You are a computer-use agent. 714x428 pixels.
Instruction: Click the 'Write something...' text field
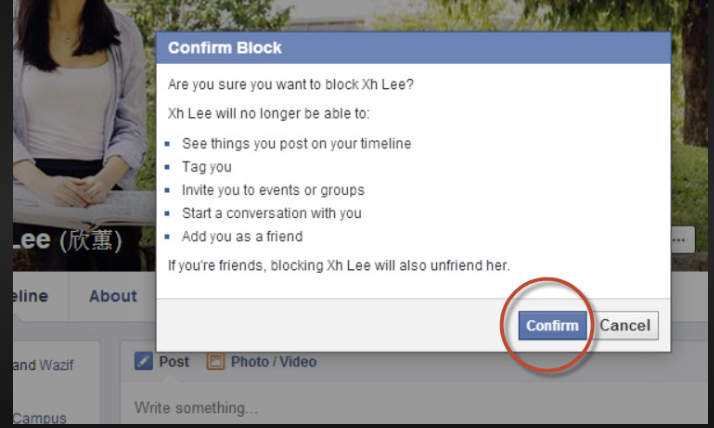coord(300,408)
